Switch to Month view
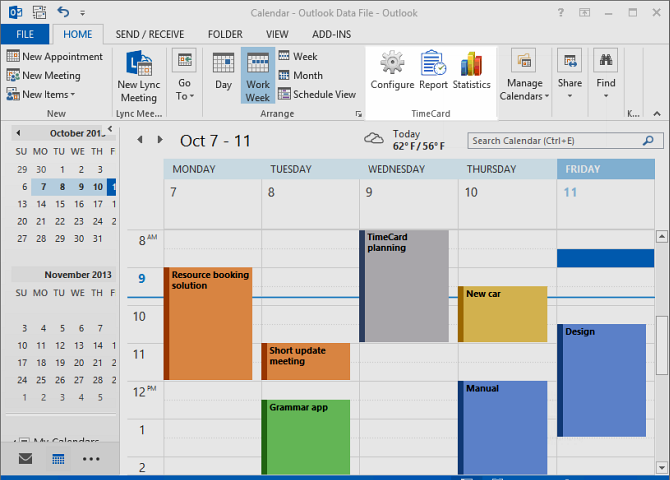The height and width of the screenshot is (480, 670). pos(300,75)
